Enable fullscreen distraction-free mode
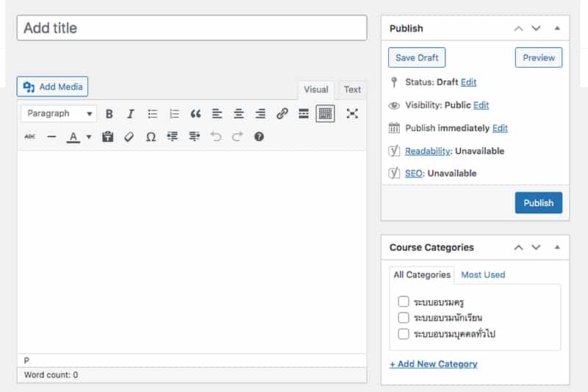 [x=352, y=113]
